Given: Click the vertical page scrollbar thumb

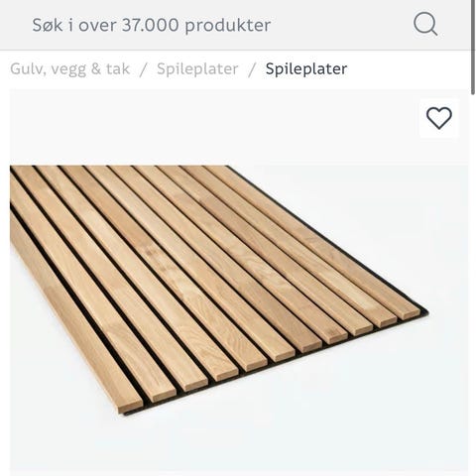Looking at the screenshot, I should (x=473, y=48).
